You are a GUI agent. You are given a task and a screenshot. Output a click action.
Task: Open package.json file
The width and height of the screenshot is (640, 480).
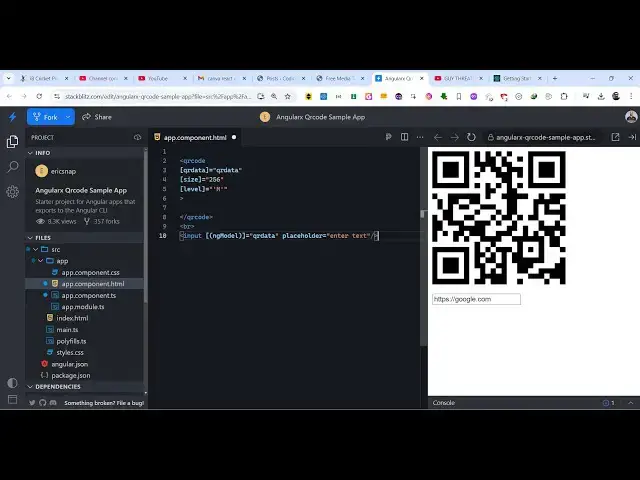pos(71,375)
